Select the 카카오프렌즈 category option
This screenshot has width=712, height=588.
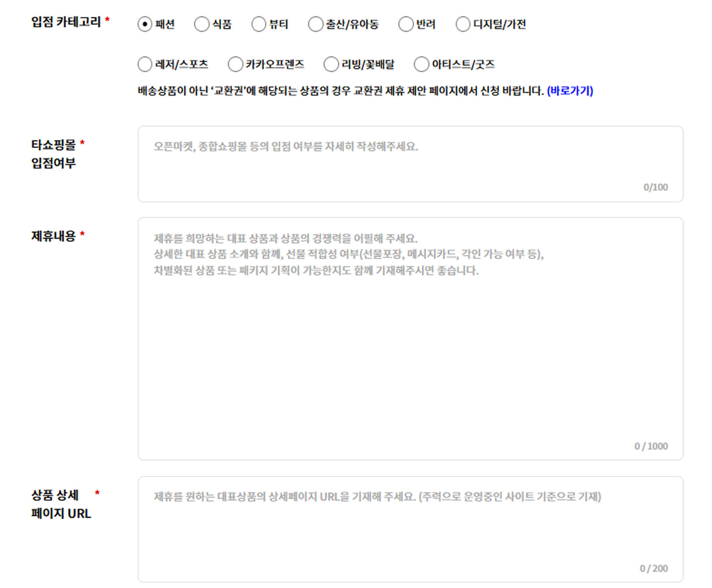[235, 64]
